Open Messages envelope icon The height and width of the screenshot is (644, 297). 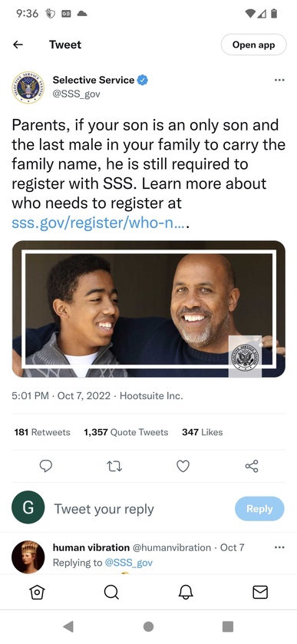pos(260,592)
